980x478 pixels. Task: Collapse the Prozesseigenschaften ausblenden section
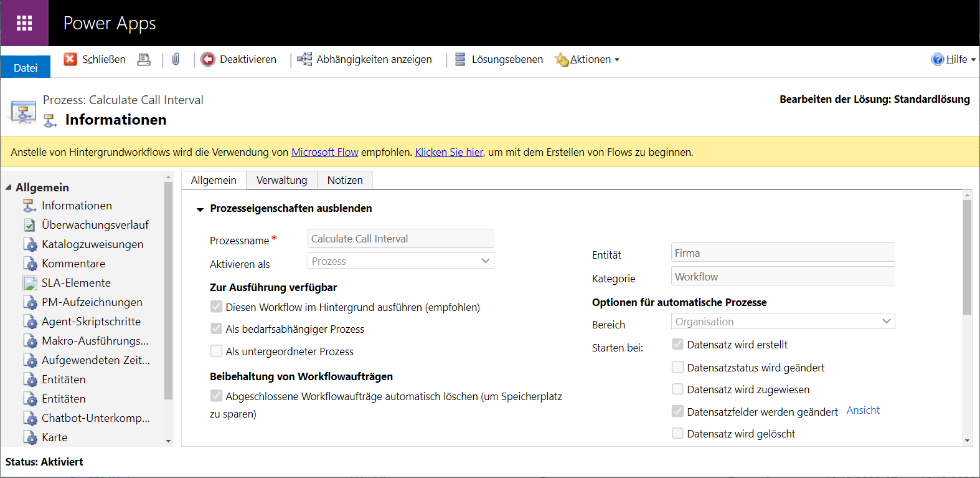[x=200, y=209]
